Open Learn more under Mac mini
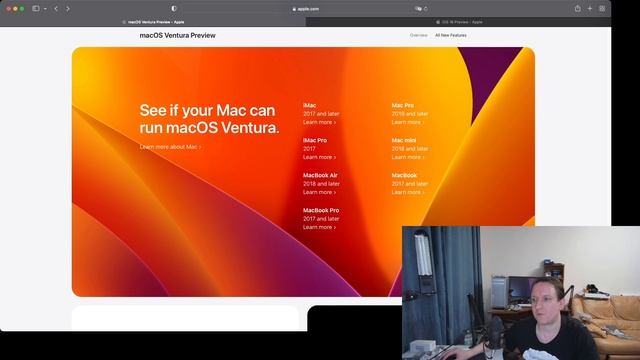 coord(408,157)
